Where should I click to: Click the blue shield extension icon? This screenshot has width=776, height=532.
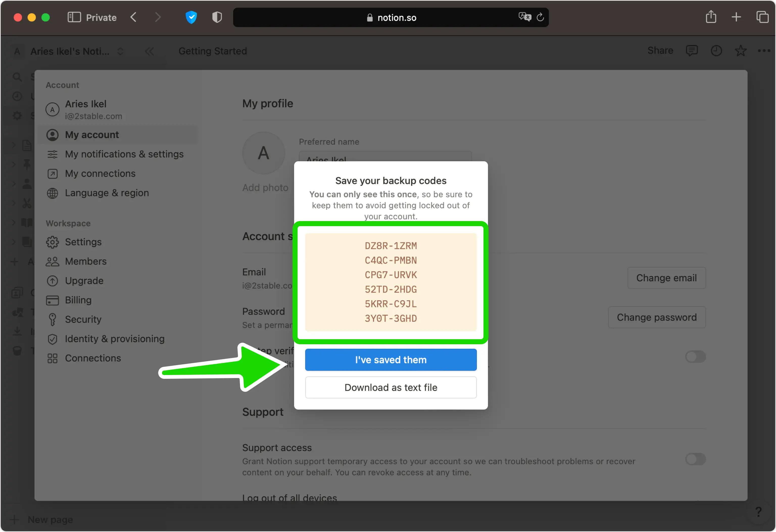point(191,17)
